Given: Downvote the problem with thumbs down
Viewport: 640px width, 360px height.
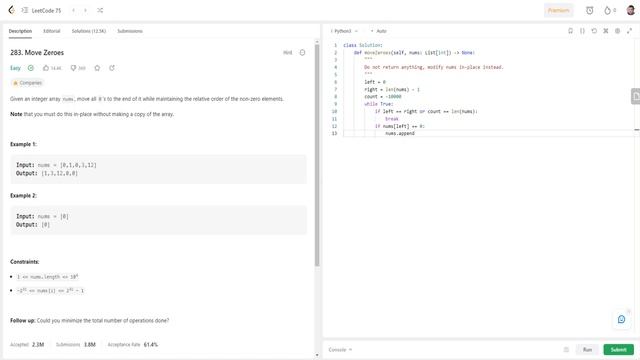Looking at the screenshot, I should click(x=73, y=68).
